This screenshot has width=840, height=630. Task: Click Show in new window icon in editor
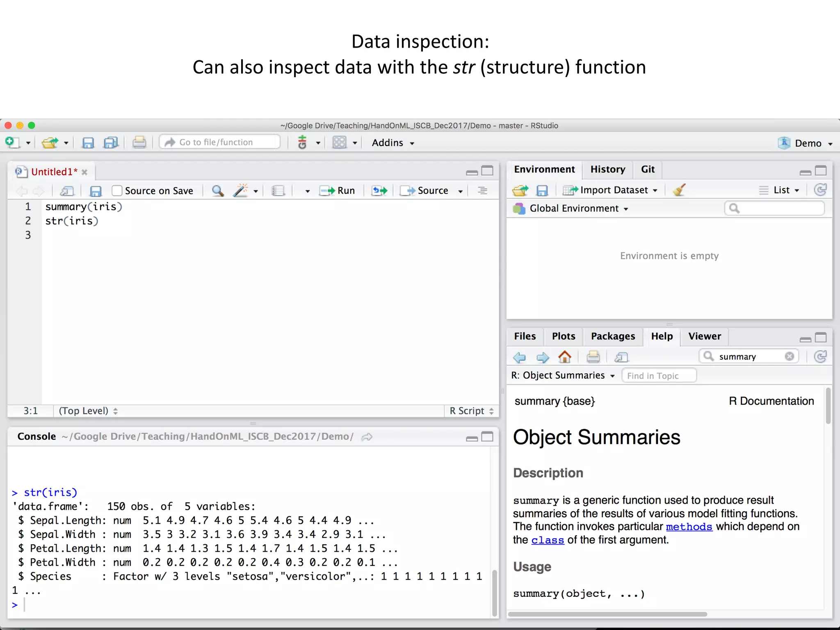point(67,191)
